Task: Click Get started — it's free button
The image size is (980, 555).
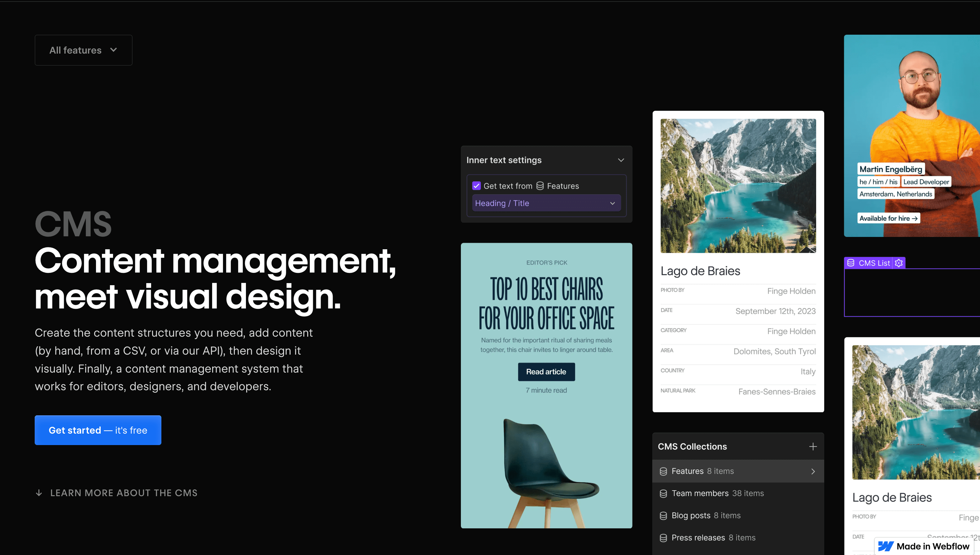Action: (98, 430)
